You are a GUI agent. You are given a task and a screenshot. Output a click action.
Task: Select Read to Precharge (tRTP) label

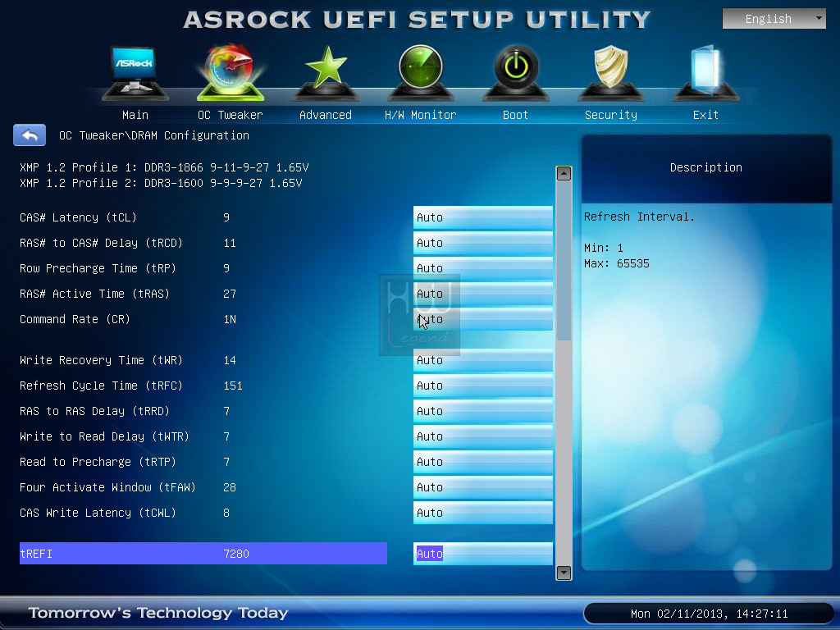[x=98, y=463]
